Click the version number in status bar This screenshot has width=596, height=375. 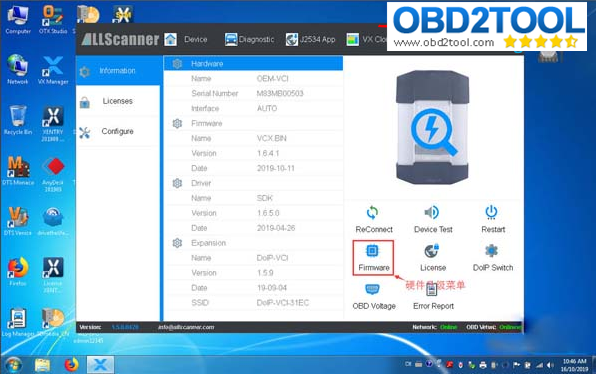[x=125, y=327]
